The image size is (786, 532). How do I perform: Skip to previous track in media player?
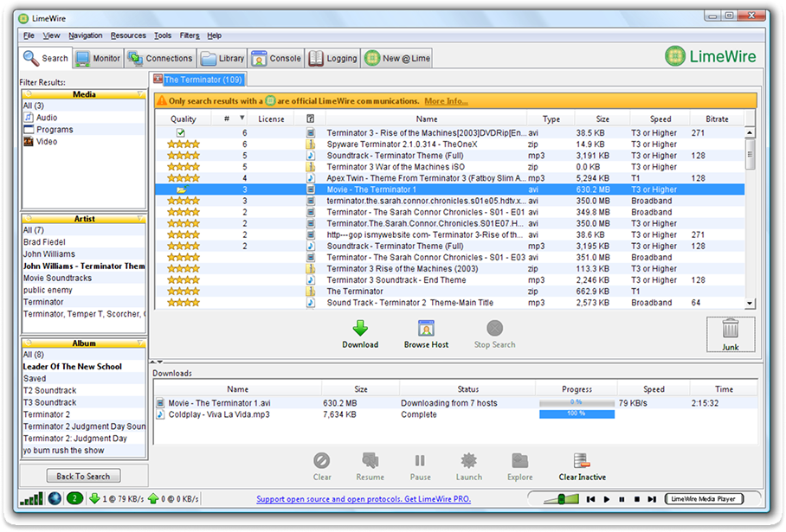(591, 499)
